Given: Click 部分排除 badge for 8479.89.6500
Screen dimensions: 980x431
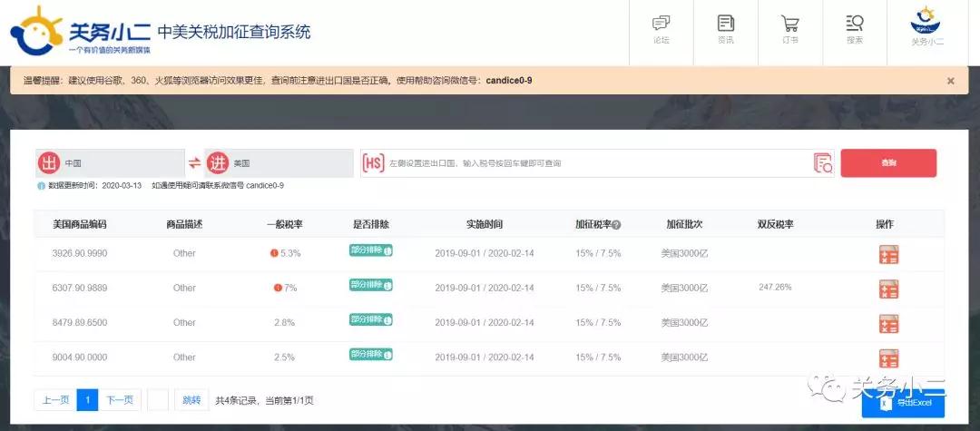Looking at the screenshot, I should coord(370,319).
